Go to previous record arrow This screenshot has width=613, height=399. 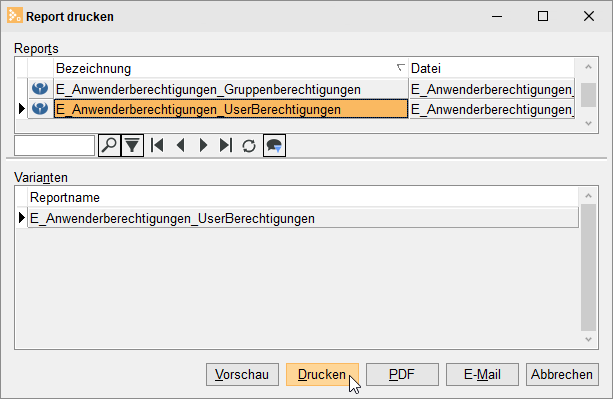[x=180, y=145]
